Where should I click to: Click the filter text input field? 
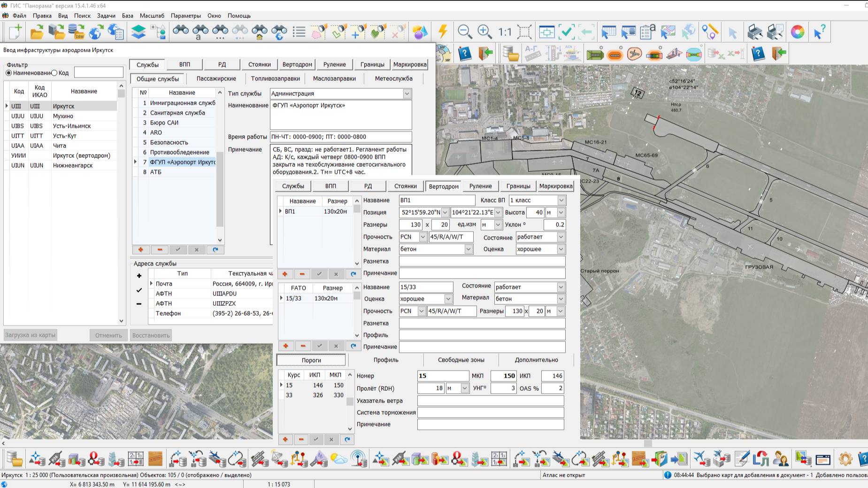(x=99, y=72)
